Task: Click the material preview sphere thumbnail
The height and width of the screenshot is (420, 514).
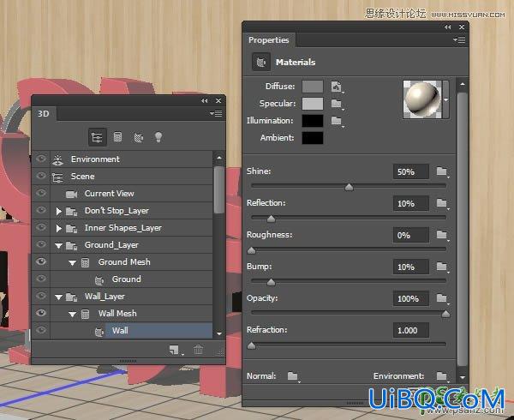Action: [422, 99]
